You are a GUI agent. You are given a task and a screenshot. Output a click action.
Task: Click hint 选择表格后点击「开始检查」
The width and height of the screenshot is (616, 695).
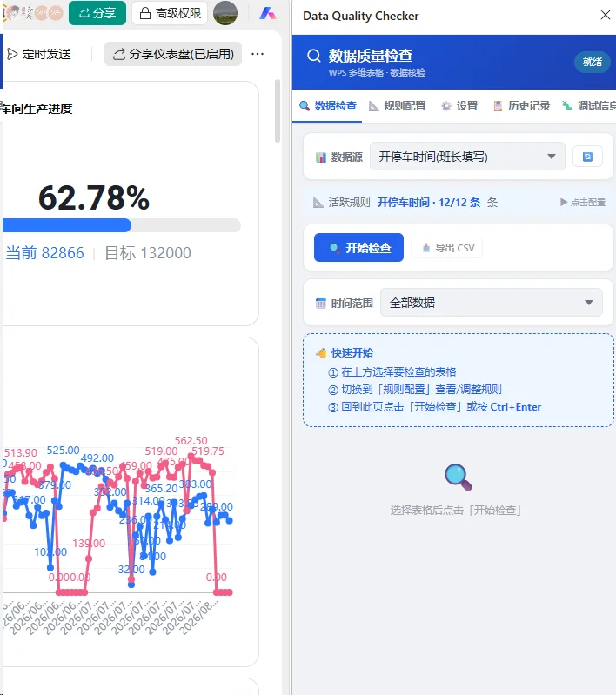pos(455,511)
